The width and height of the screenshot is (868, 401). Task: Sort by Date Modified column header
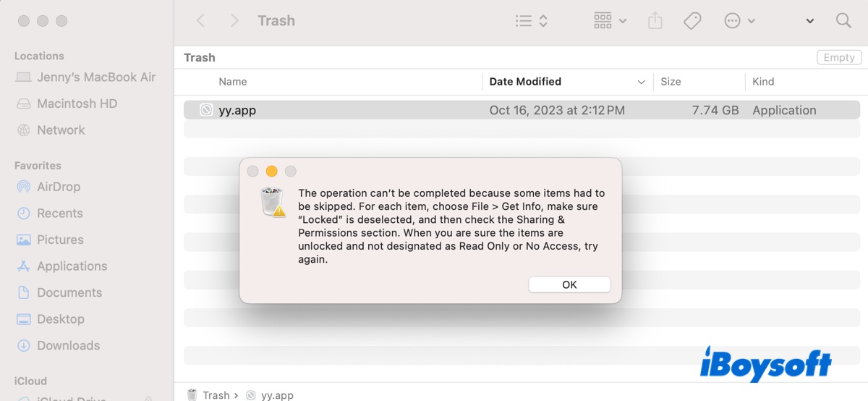525,82
